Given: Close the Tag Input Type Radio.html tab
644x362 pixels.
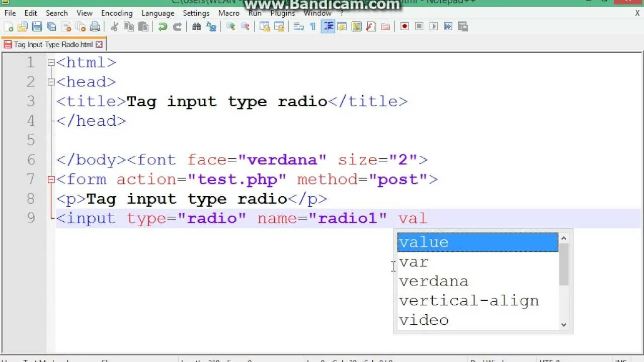Looking at the screenshot, I should click(x=99, y=44).
